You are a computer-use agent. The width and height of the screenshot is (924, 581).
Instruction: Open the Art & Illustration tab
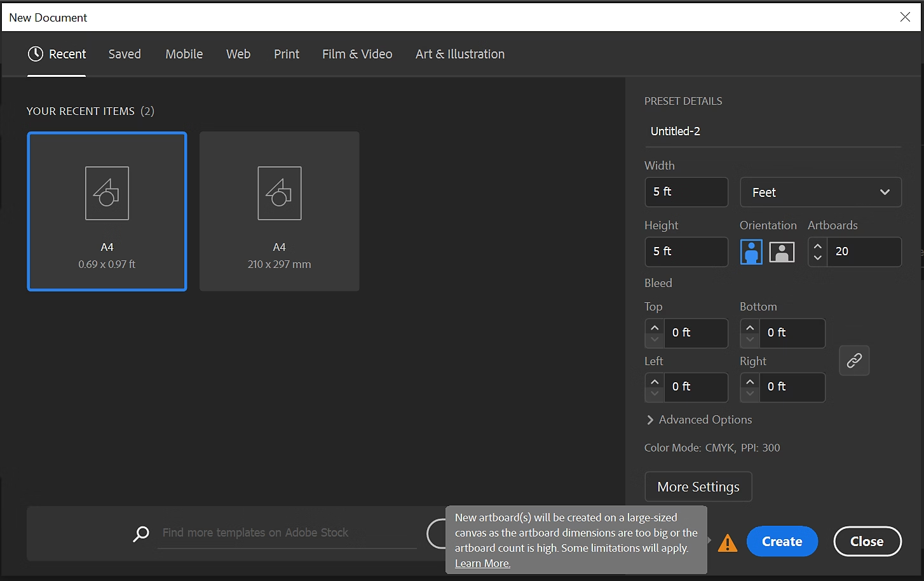point(460,55)
